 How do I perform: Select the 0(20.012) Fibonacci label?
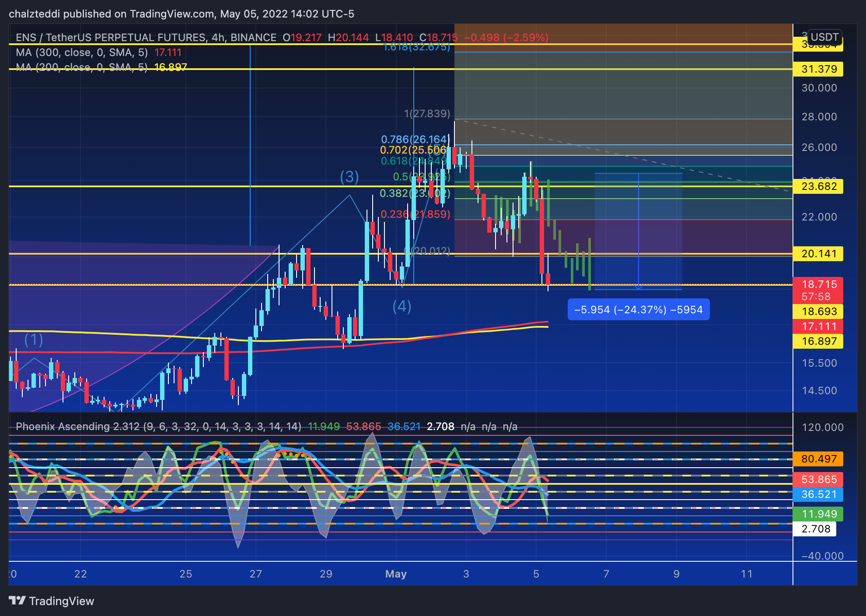(x=427, y=251)
